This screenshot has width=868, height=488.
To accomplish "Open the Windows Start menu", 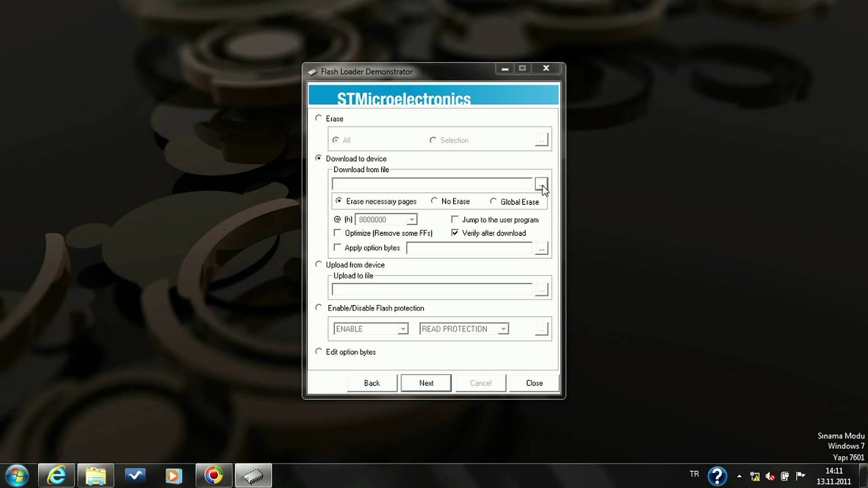I will [16, 476].
